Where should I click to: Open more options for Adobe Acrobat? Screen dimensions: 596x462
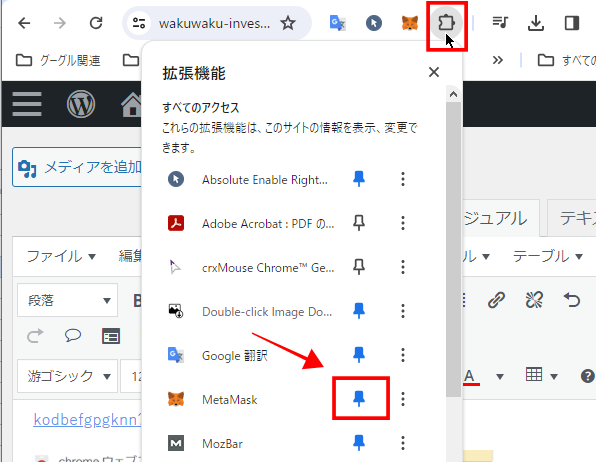click(x=403, y=223)
